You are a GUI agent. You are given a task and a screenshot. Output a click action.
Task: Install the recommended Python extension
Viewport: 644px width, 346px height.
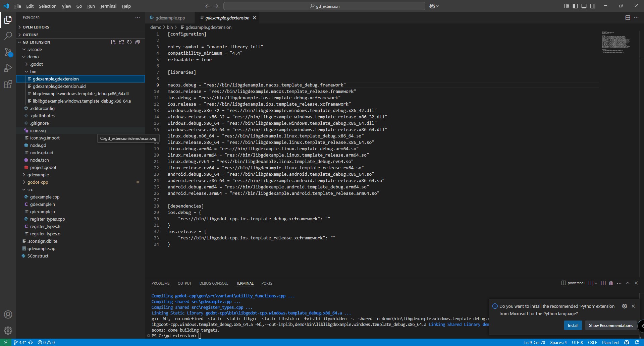[573, 325]
